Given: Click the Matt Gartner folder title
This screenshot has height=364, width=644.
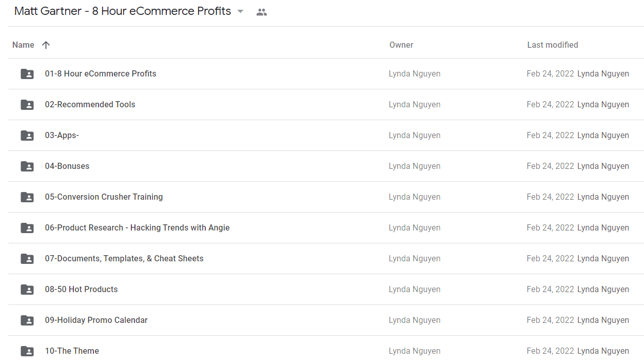Looking at the screenshot, I should pyautogui.click(x=123, y=11).
